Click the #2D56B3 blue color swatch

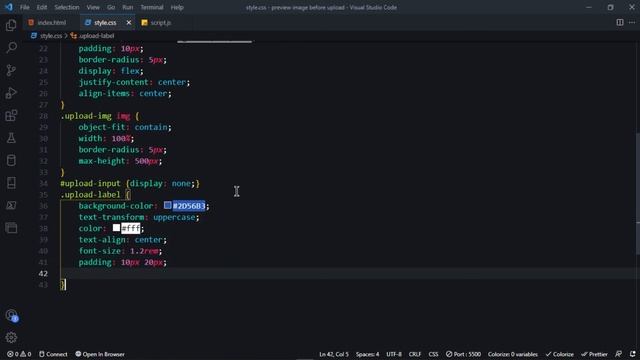[x=167, y=205]
